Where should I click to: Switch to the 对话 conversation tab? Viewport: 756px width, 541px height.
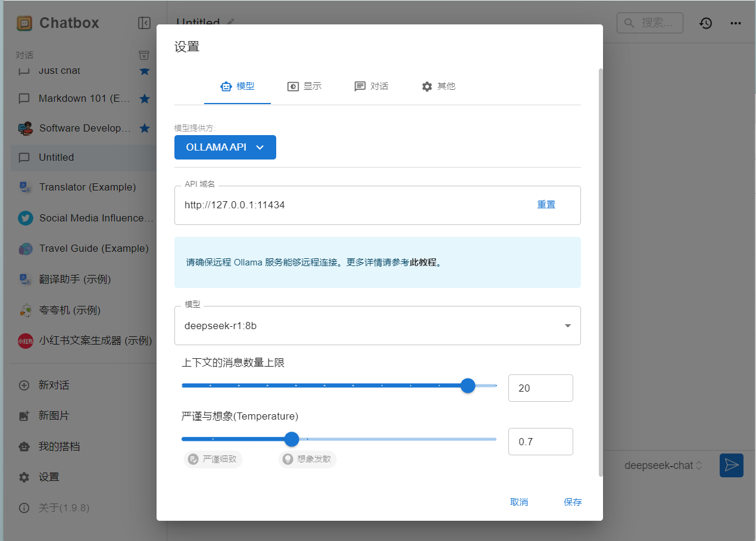click(x=371, y=86)
